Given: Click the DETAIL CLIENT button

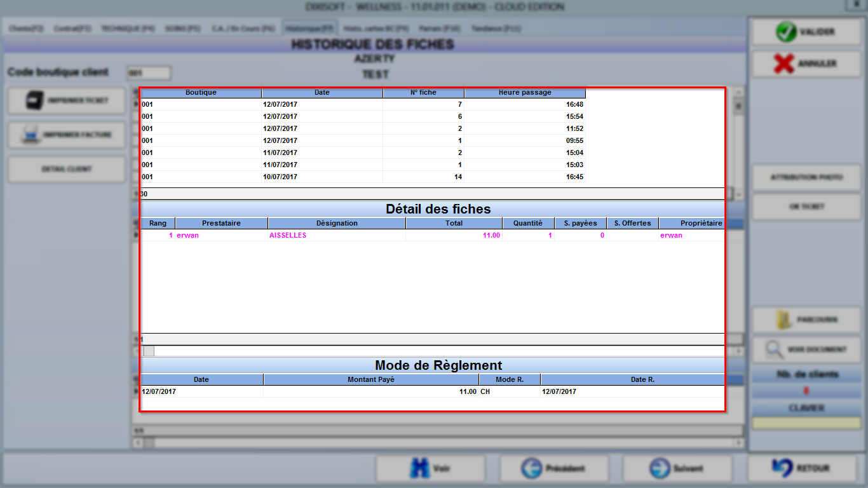Looking at the screenshot, I should point(67,169).
